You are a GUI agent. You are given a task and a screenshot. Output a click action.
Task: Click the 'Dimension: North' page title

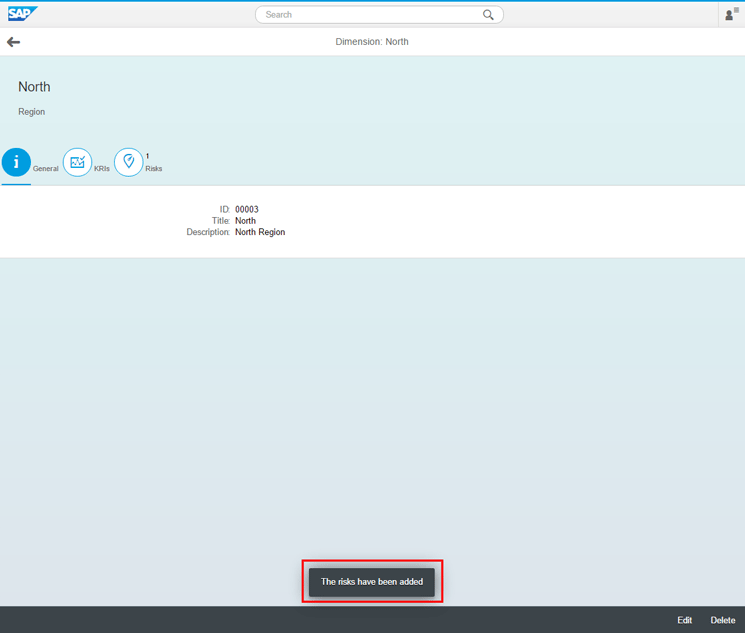(x=372, y=42)
